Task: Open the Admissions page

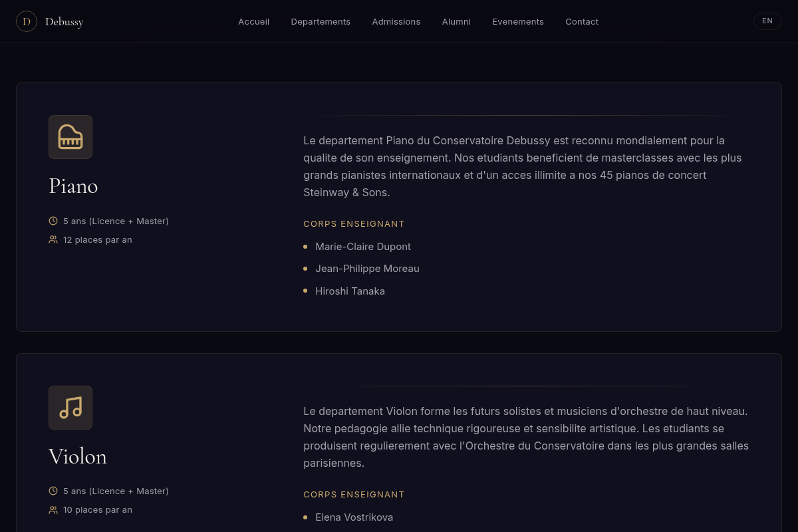Action: point(396,21)
